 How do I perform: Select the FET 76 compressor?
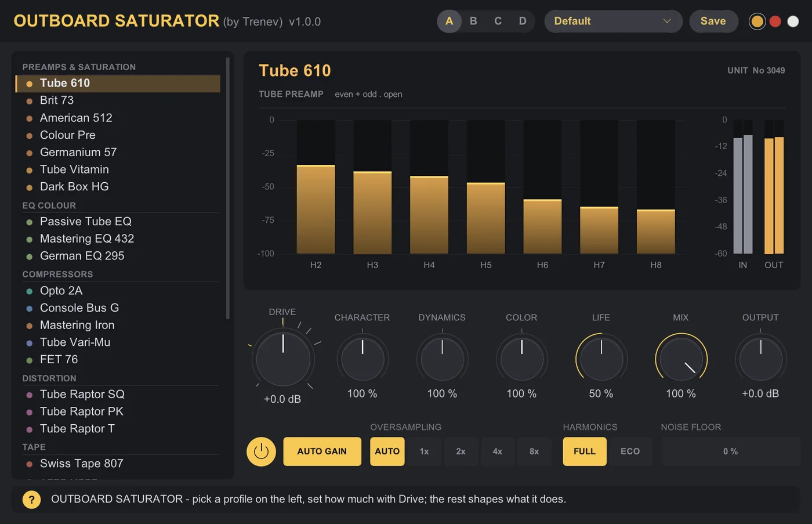118,360
